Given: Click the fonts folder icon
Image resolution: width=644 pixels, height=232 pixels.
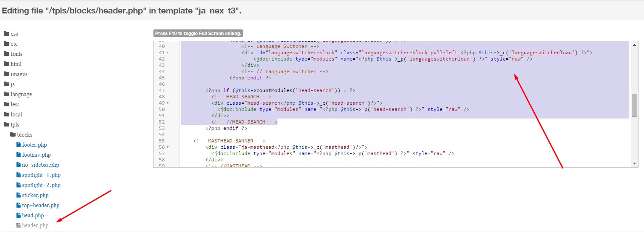Looking at the screenshot, I should 6,54.
